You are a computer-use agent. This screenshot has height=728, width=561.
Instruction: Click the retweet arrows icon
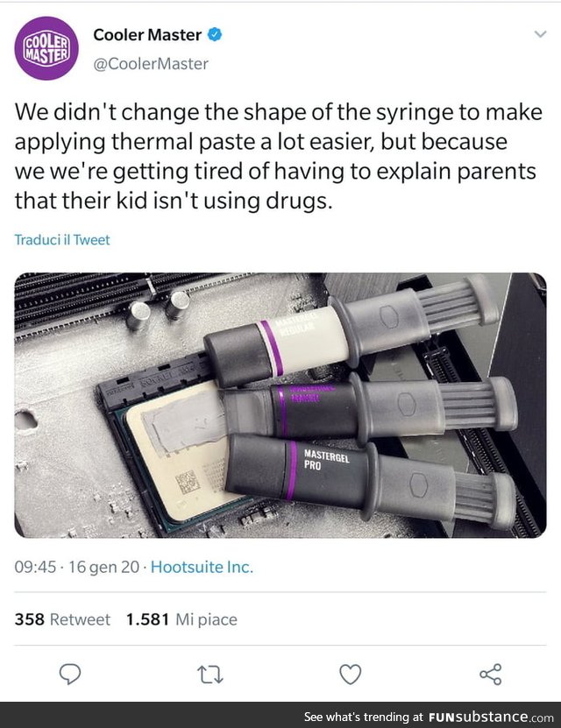(209, 675)
